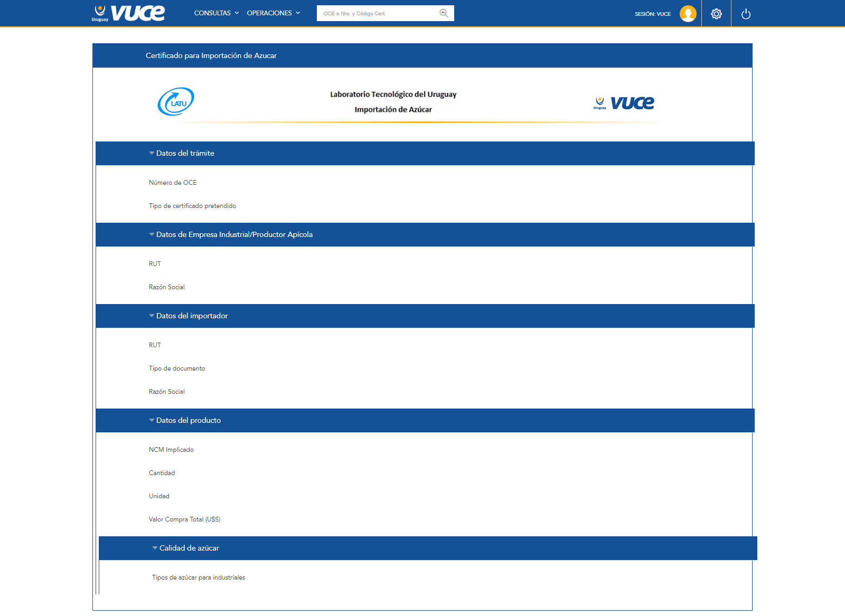This screenshot has width=845, height=616.
Task: Open the CONSULTAS menu
Action: 216,13
